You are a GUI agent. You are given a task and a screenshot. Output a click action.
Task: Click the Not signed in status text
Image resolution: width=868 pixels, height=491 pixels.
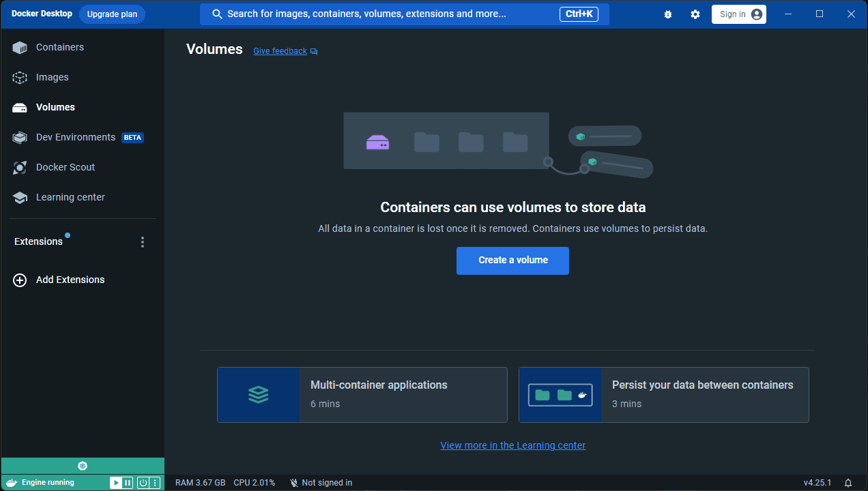click(327, 483)
